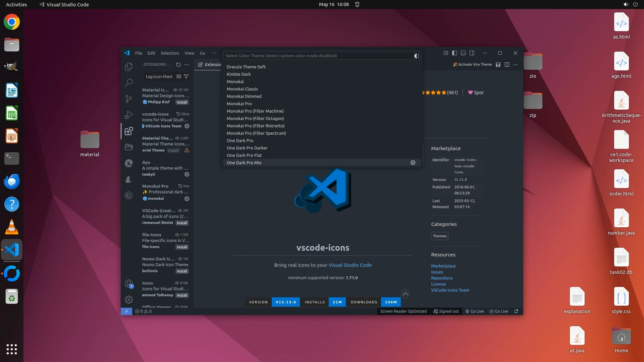This screenshot has height=362, width=644.
Task: Open the Run and Debug view
Action: click(129, 115)
